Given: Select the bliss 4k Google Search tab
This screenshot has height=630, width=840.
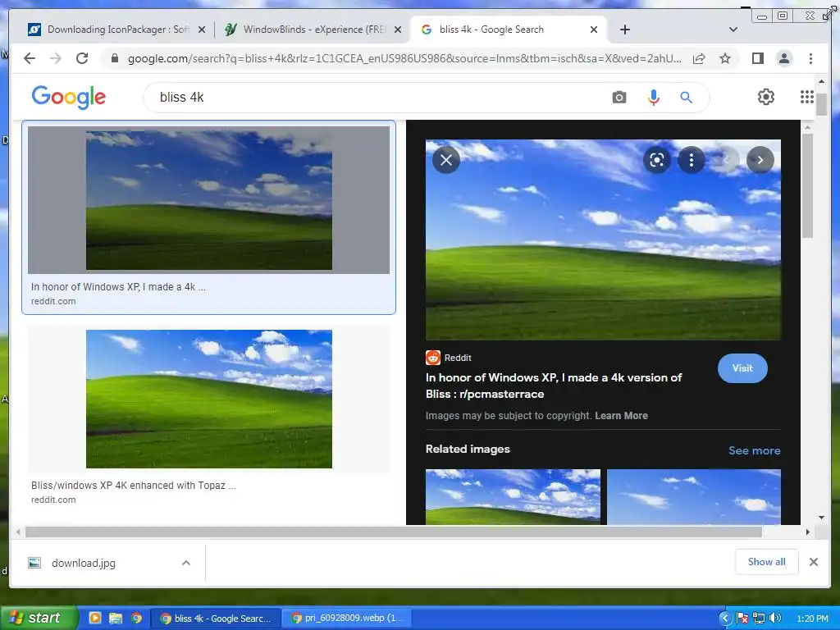Looking at the screenshot, I should pyautogui.click(x=508, y=30).
